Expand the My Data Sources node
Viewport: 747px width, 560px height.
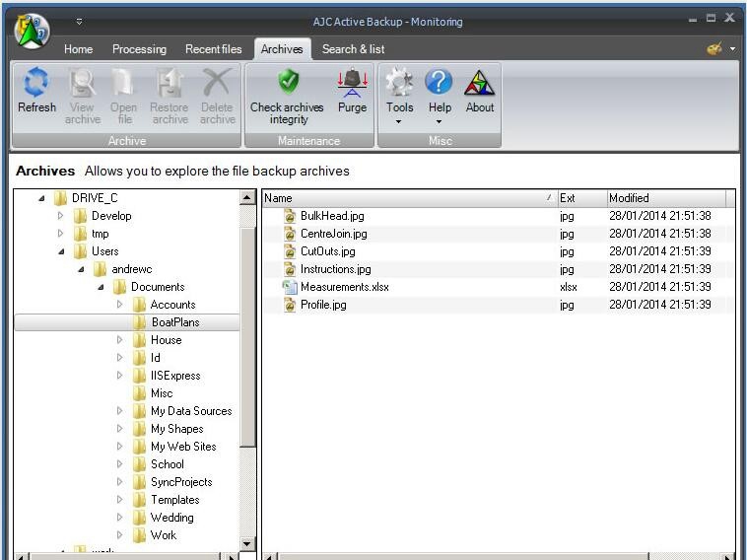pyautogui.click(x=119, y=411)
